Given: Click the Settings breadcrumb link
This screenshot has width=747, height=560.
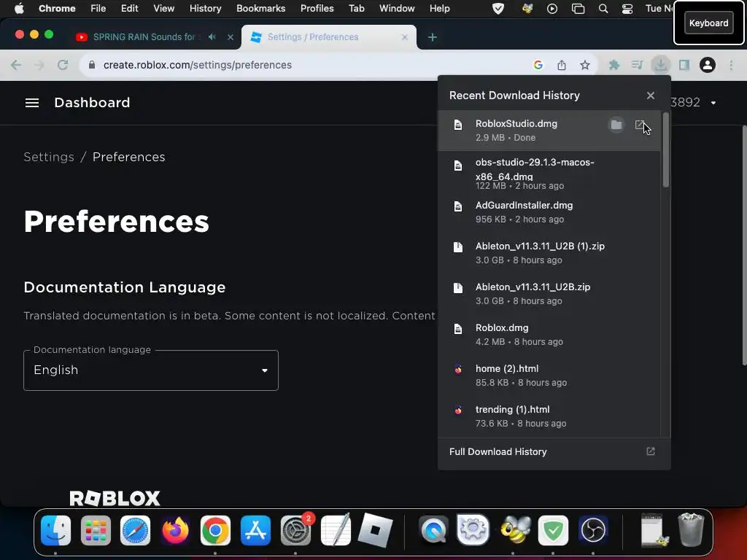Looking at the screenshot, I should pyautogui.click(x=49, y=157).
